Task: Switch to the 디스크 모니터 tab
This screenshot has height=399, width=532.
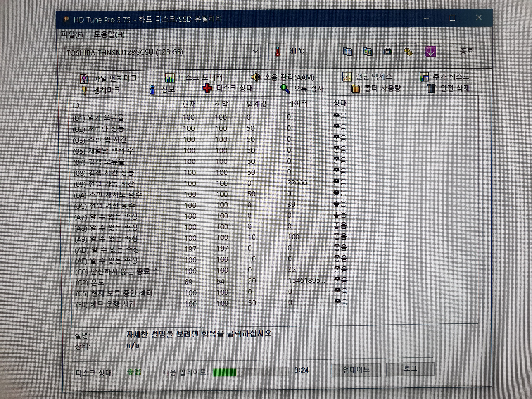Action: (194, 77)
